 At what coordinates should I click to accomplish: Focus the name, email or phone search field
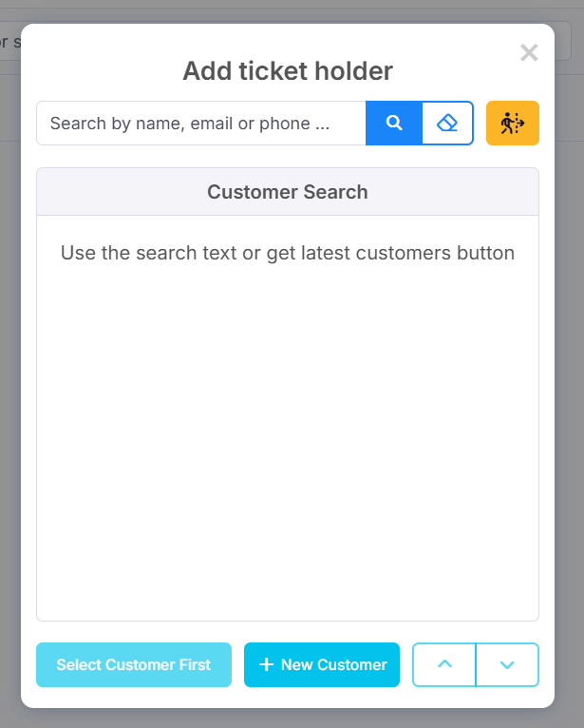(x=201, y=123)
